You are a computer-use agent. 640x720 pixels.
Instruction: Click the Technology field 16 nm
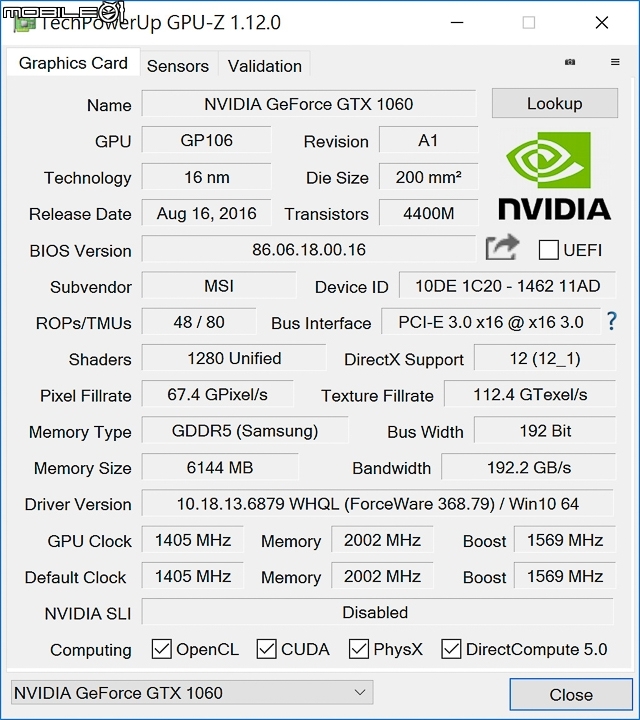[x=207, y=177]
